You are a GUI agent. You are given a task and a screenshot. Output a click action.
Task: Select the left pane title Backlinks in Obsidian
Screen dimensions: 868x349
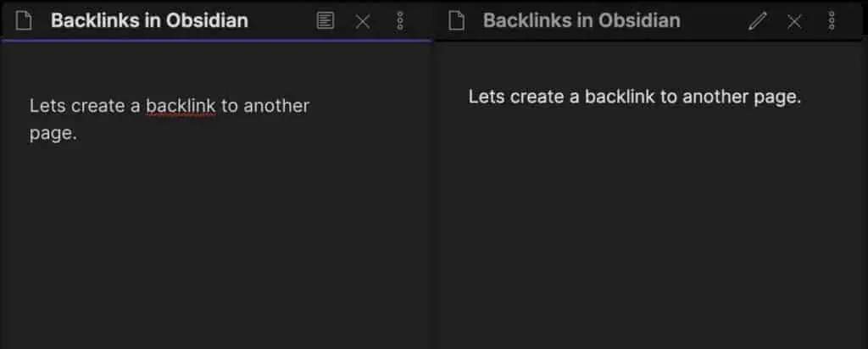click(149, 21)
